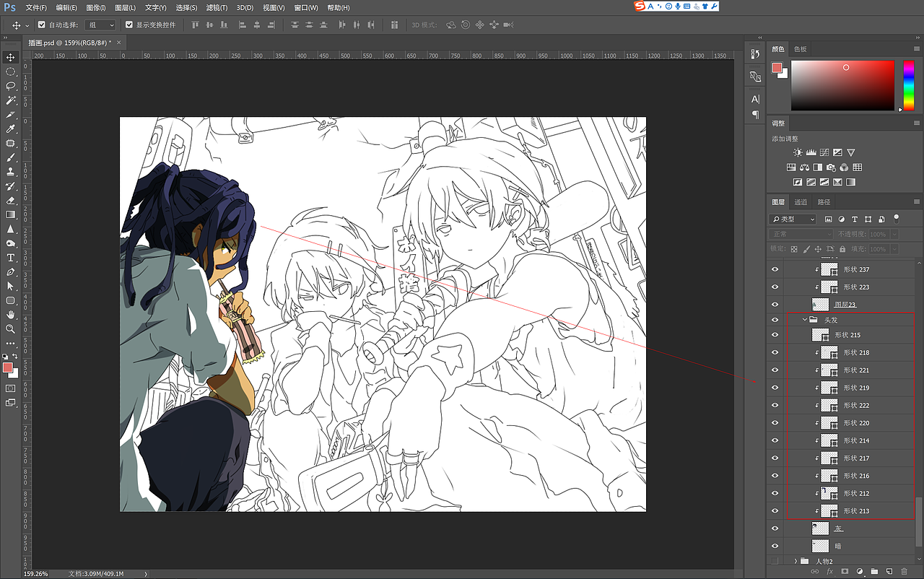924x579 pixels.
Task: Select the Zoom tool
Action: click(x=11, y=329)
